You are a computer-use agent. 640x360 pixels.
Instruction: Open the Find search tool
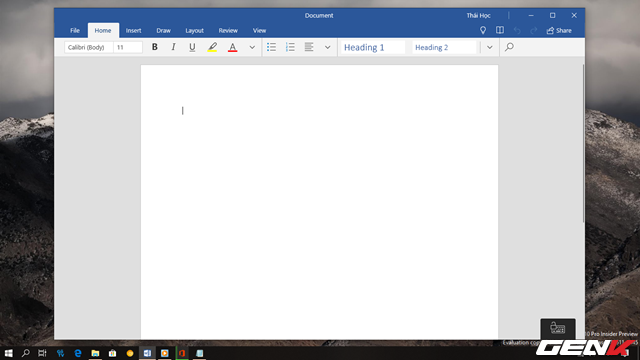(509, 47)
